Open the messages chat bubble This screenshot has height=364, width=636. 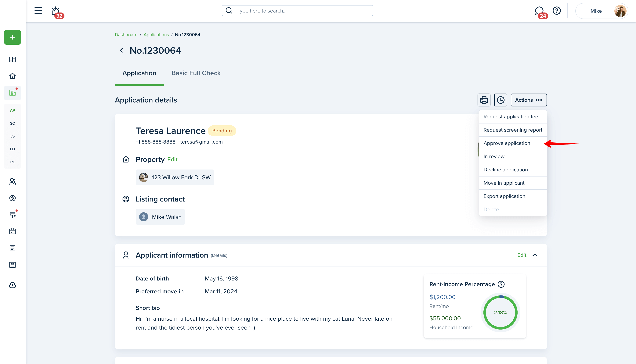click(x=539, y=11)
